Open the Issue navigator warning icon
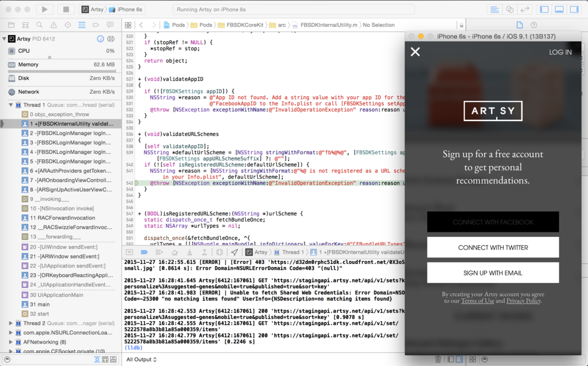The width and height of the screenshot is (588, 366). point(53,25)
